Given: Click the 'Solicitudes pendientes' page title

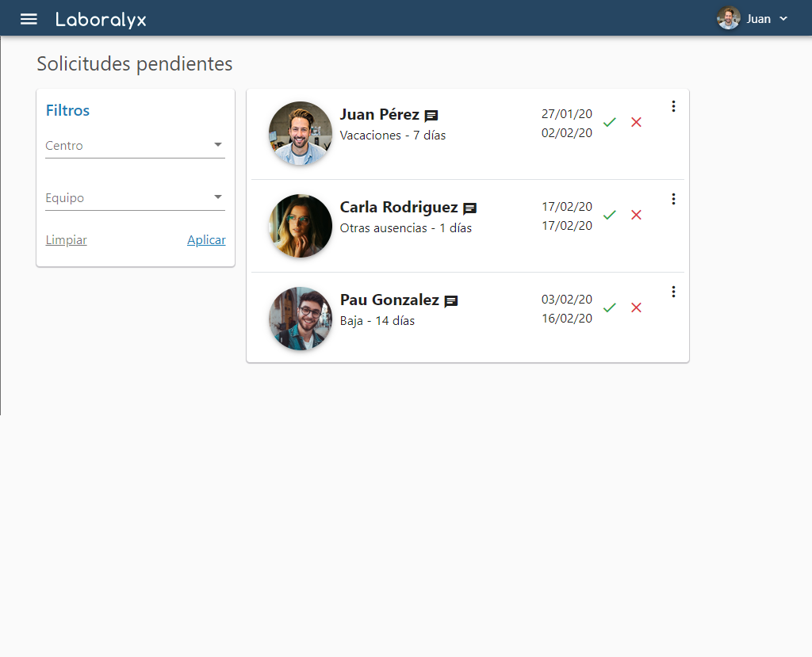Looking at the screenshot, I should pyautogui.click(x=135, y=63).
